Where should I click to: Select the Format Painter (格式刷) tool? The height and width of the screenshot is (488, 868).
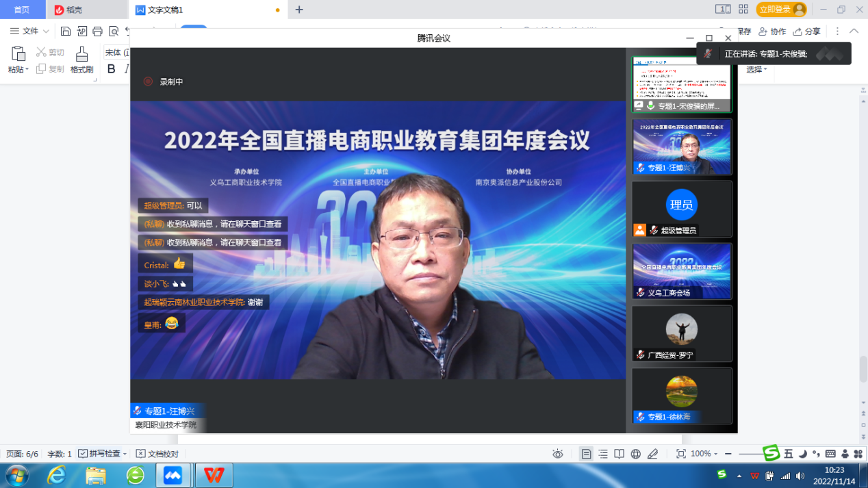81,60
